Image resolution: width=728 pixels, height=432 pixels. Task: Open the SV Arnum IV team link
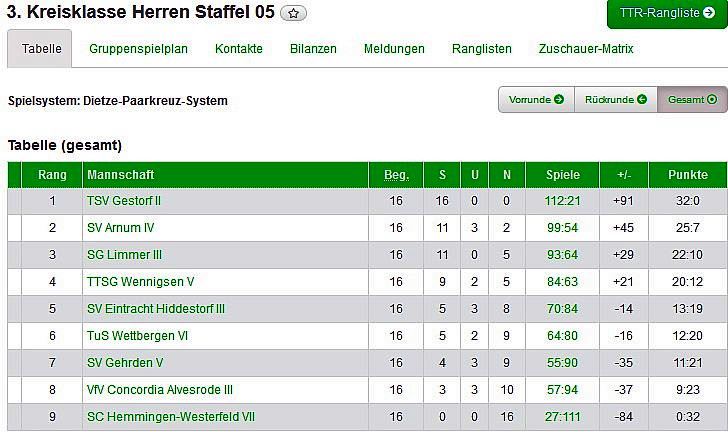121,228
